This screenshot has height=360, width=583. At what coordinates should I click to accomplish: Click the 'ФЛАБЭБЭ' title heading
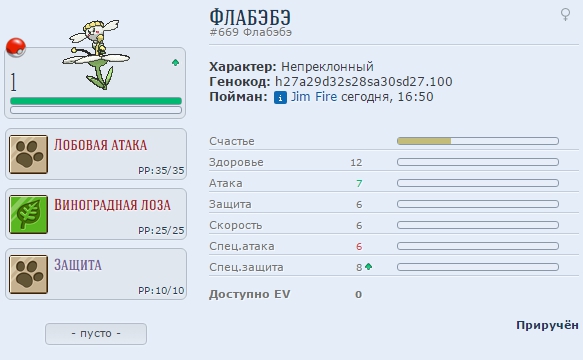pyautogui.click(x=250, y=17)
